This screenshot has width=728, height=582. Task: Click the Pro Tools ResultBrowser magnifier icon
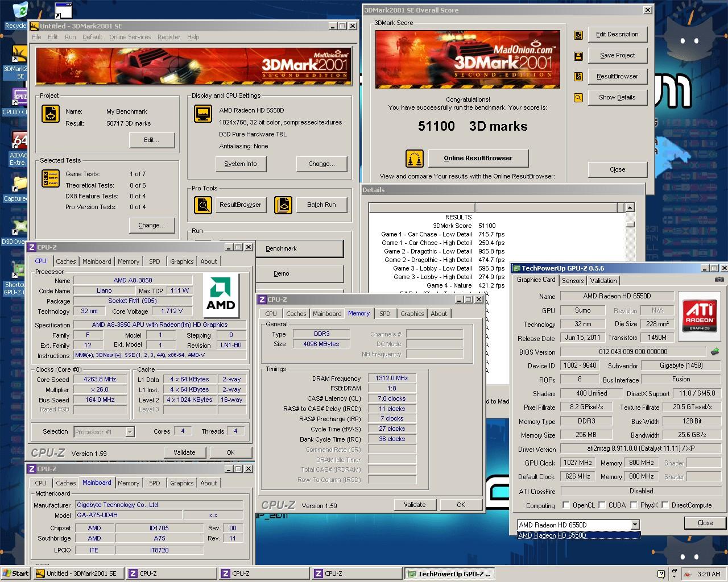point(203,205)
